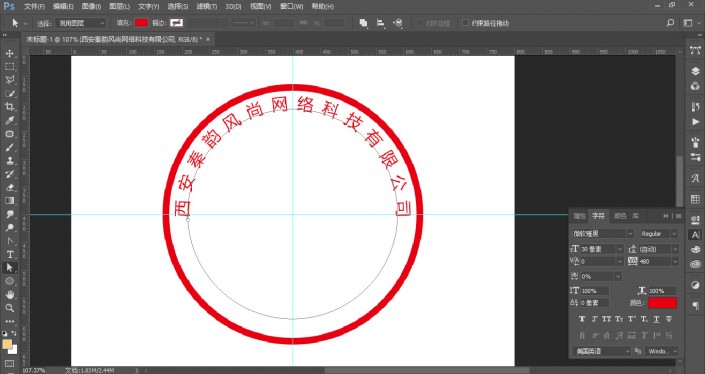
Task: Open the workspace switcher button
Action: (688, 23)
